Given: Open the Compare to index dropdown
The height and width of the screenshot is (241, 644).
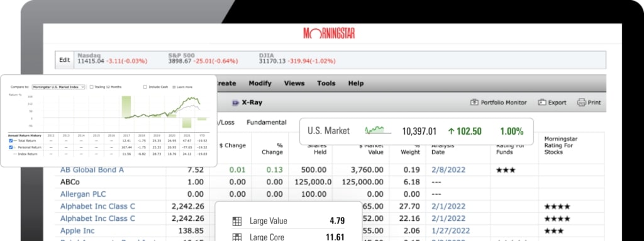Looking at the screenshot, I should [58, 87].
